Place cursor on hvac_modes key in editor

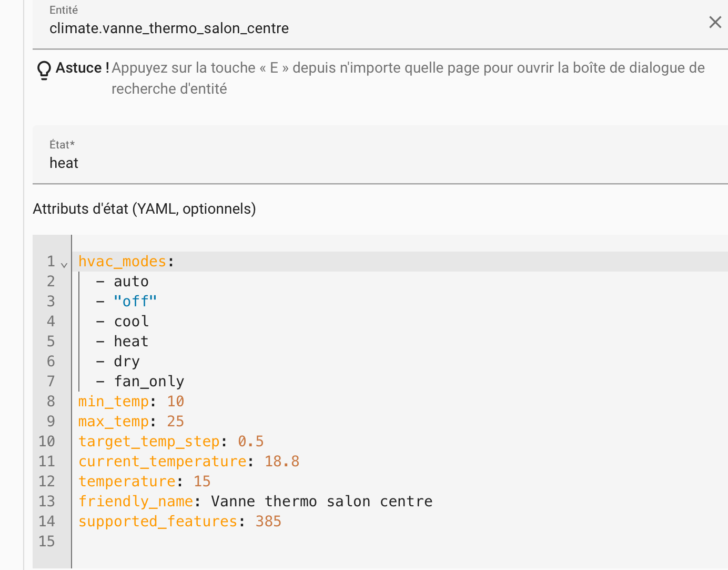coord(122,262)
